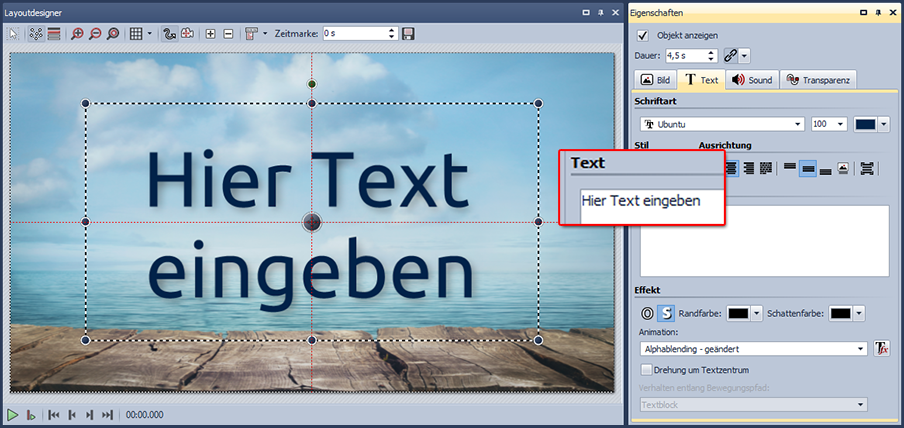This screenshot has height=428, width=904.
Task: Open the text animation Tfx editor
Action: coord(881,348)
